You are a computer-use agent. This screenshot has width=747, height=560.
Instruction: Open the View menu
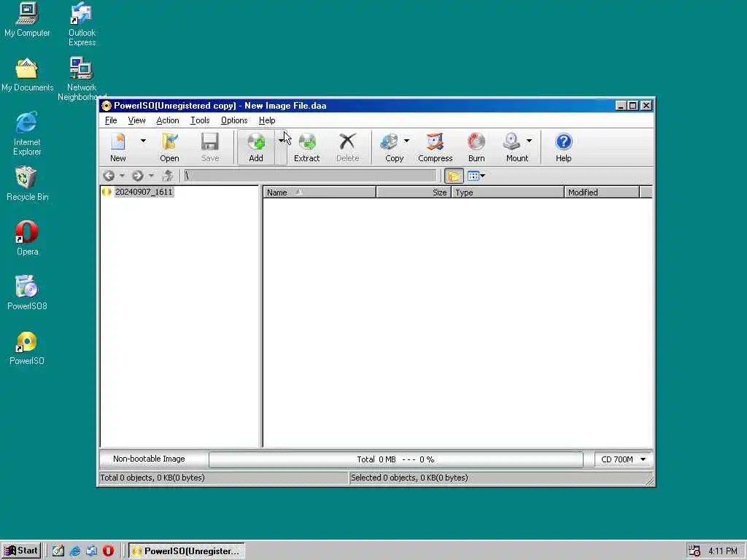tap(136, 120)
